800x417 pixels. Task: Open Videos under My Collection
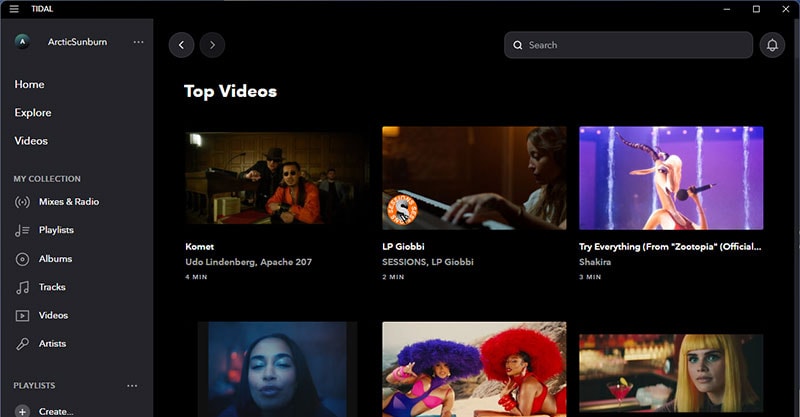point(53,315)
